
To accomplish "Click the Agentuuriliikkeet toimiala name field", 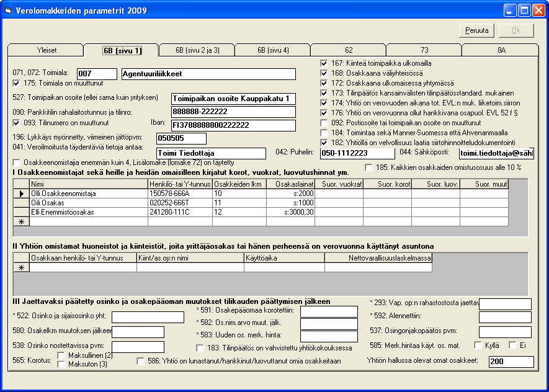I will (x=208, y=74).
